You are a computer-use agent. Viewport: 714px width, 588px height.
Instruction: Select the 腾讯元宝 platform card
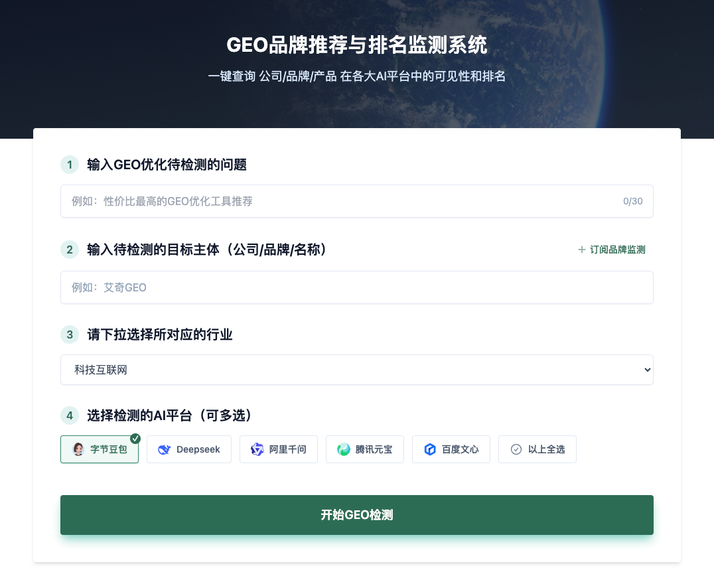365,449
